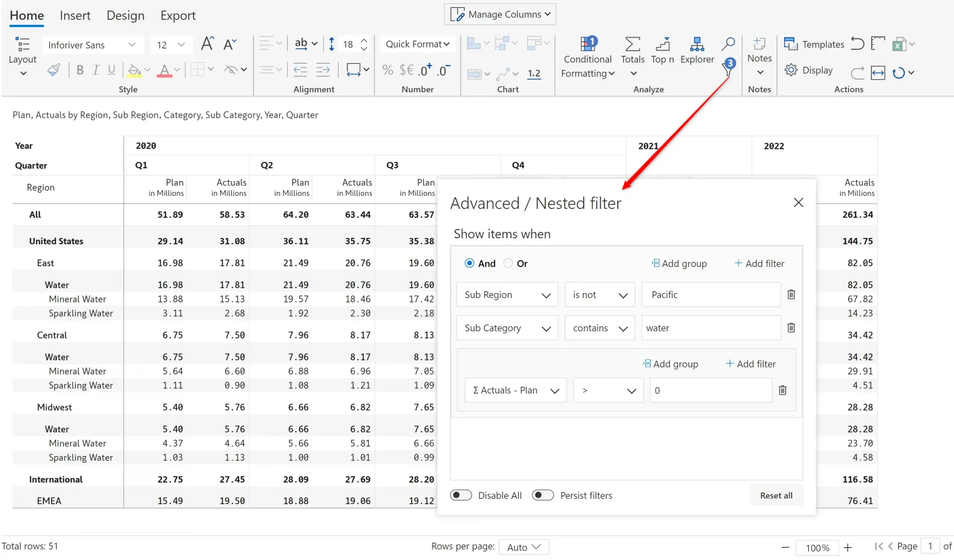Screen dimensions: 954x560
Task: Open the Export tab
Action: [178, 16]
